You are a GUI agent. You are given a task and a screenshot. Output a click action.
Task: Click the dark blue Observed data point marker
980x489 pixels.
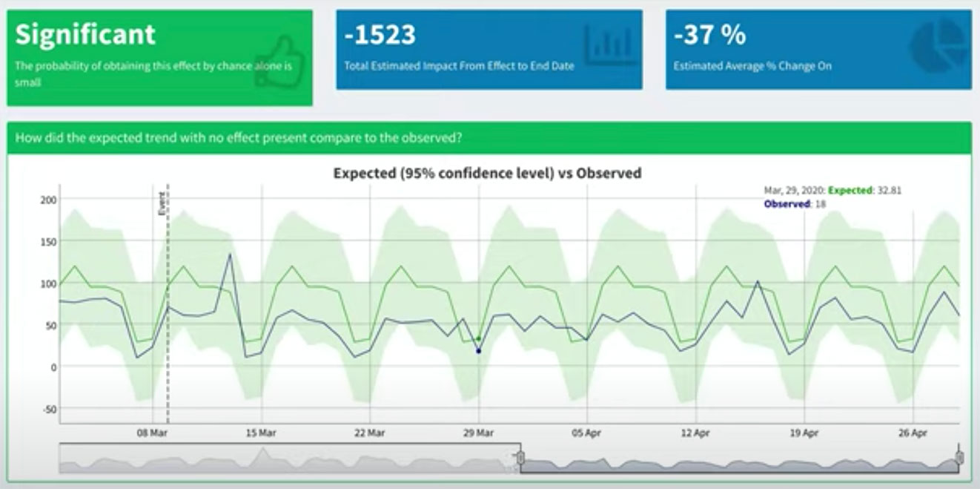pos(479,351)
